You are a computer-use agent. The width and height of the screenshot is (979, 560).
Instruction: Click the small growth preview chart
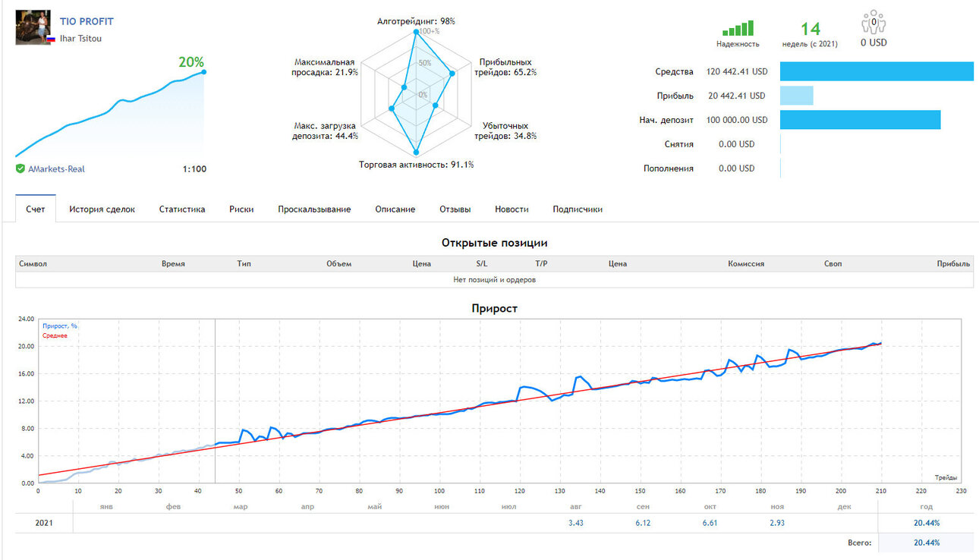pyautogui.click(x=111, y=114)
